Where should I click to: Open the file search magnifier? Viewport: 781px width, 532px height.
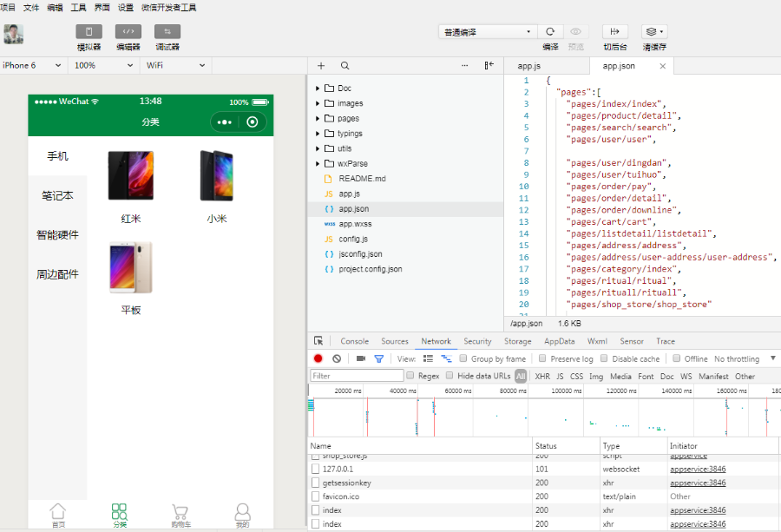pos(345,66)
